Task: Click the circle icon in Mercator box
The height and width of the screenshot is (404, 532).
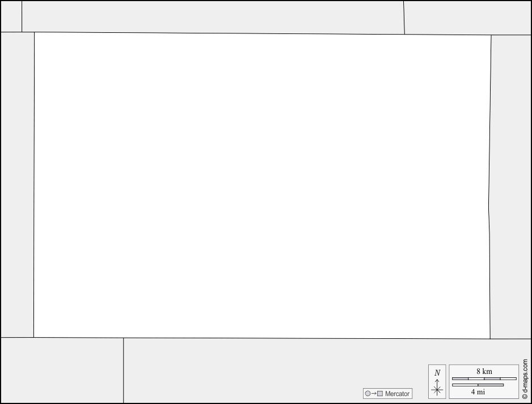Action: tap(368, 393)
